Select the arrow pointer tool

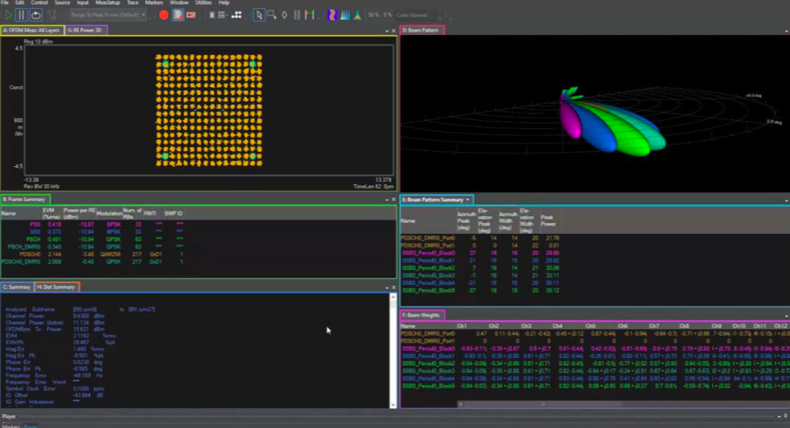pyautogui.click(x=258, y=15)
